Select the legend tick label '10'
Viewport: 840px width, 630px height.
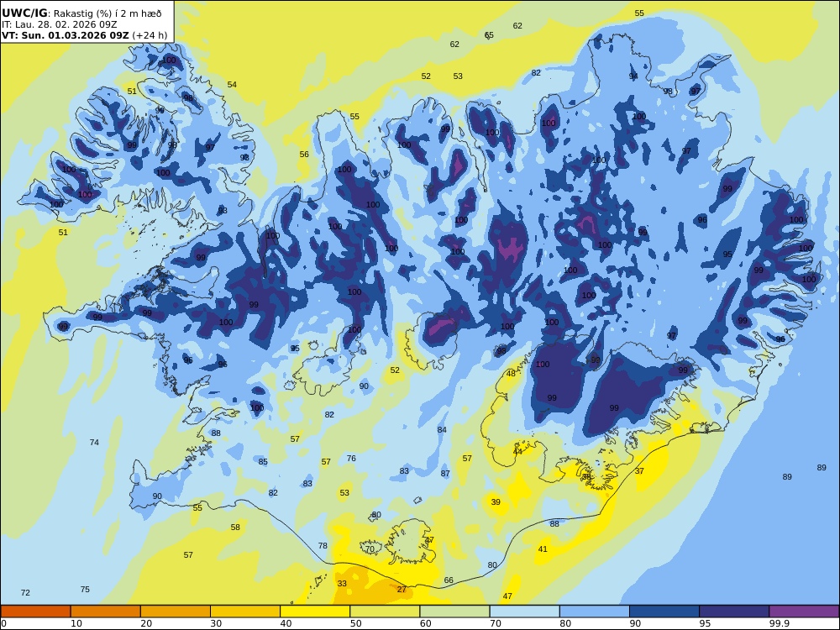click(x=76, y=623)
